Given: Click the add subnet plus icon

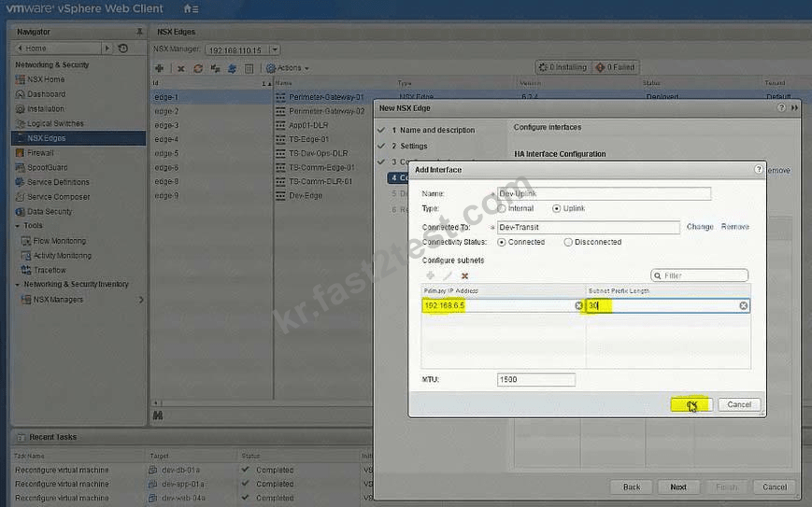Looking at the screenshot, I should [430, 275].
